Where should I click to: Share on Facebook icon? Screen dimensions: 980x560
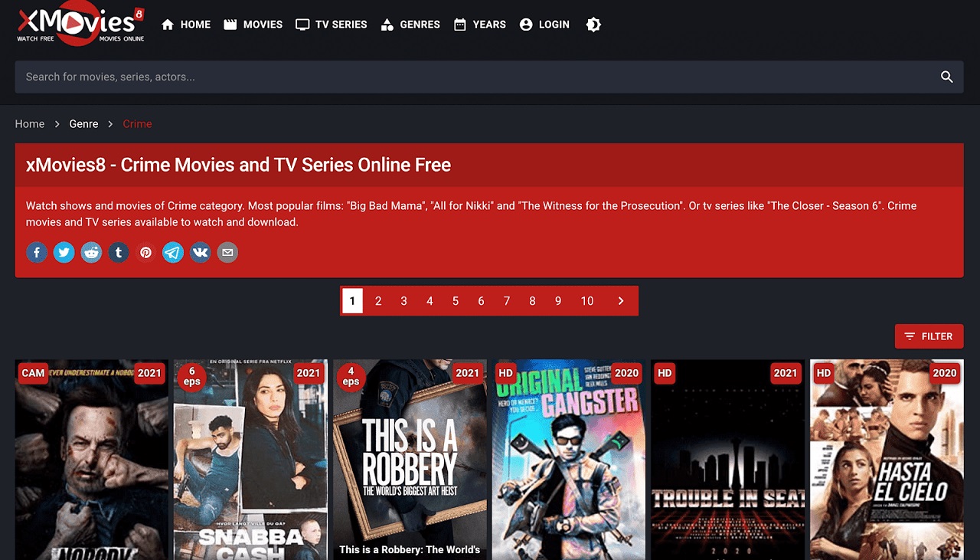point(37,252)
